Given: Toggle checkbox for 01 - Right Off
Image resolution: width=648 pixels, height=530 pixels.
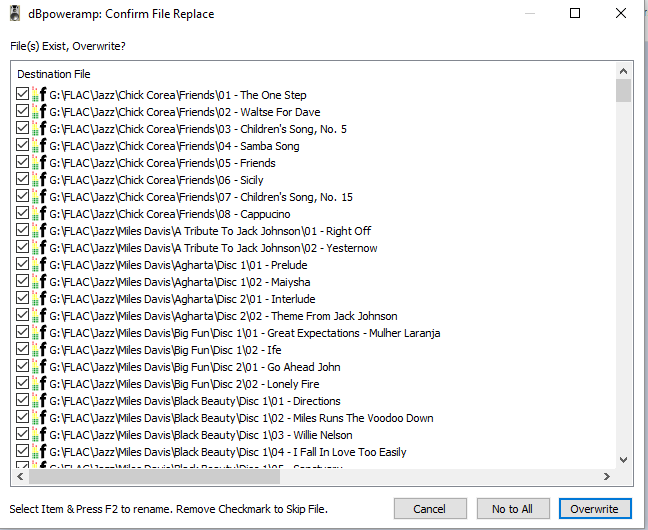Looking at the screenshot, I should click(x=22, y=231).
